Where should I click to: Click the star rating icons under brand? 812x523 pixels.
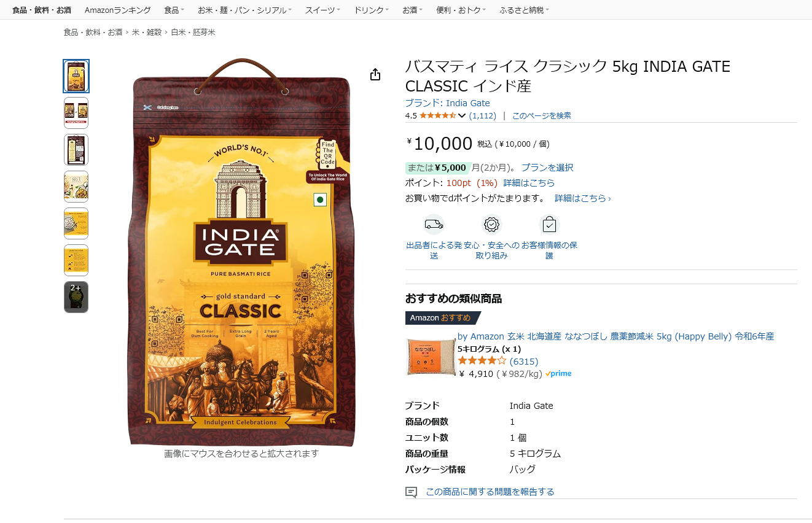coord(437,115)
